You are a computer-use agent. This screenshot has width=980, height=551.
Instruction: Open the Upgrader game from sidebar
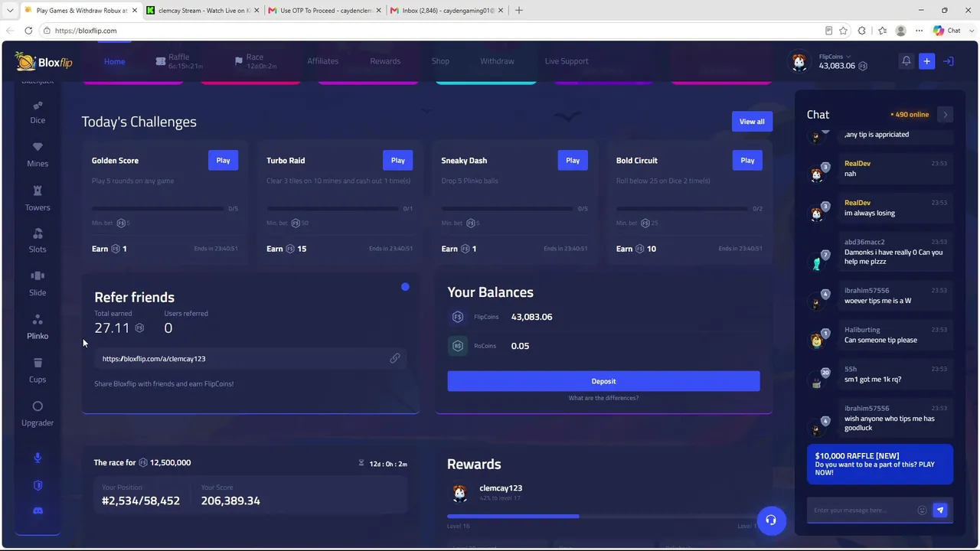point(38,413)
